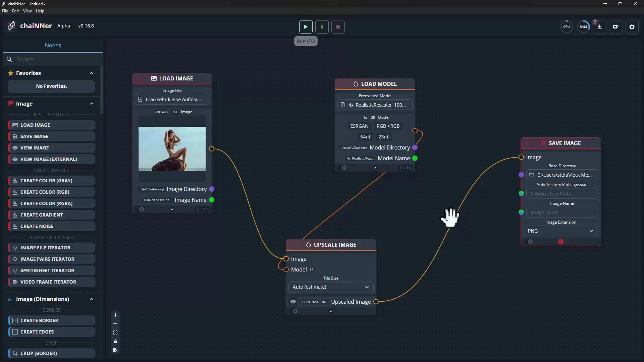644x362 pixels.
Task: Click the Image Name input field in Save Image
Action: click(x=562, y=212)
